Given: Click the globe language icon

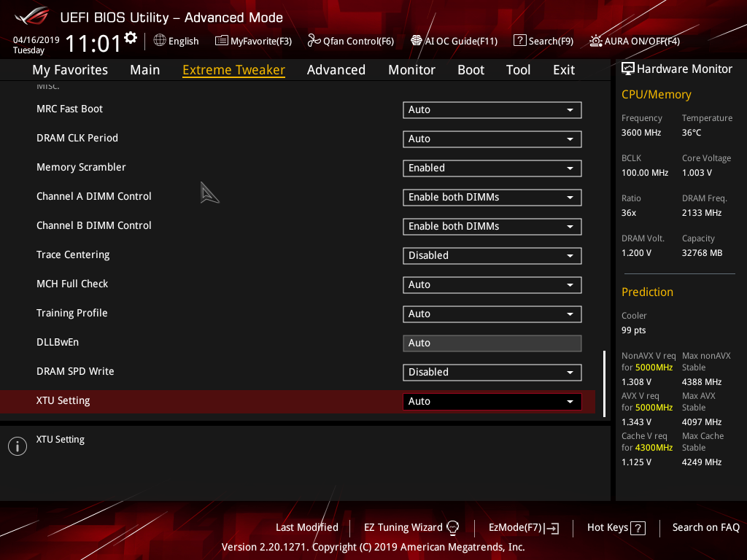Looking at the screenshot, I should tap(160, 41).
